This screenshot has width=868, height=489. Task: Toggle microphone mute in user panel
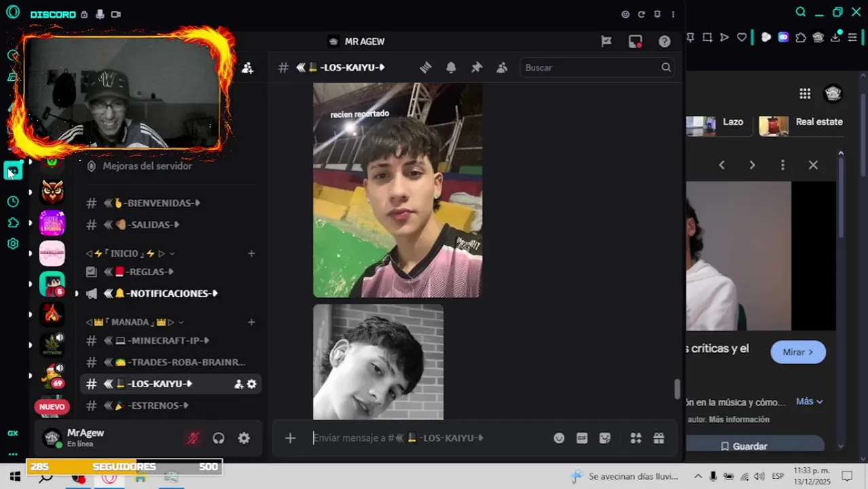193,438
